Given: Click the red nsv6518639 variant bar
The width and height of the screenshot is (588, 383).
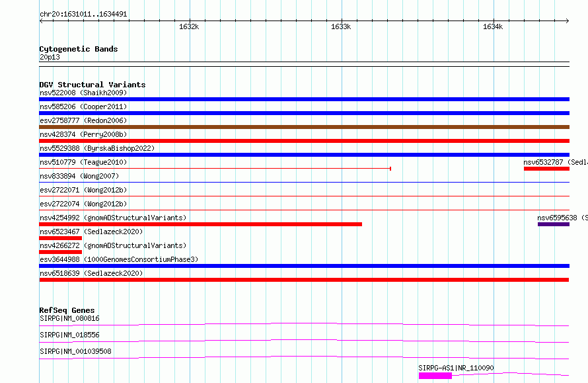Looking at the screenshot, I should [x=304, y=280].
